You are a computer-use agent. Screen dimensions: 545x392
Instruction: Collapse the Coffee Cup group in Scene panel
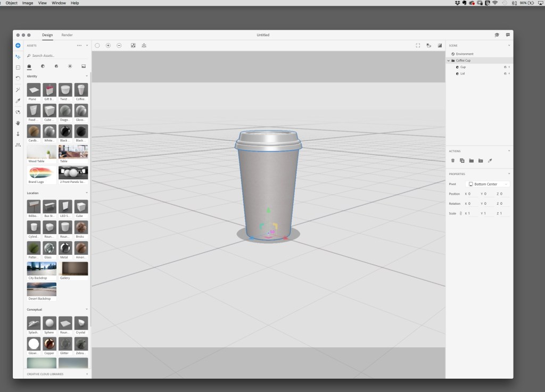click(x=449, y=61)
